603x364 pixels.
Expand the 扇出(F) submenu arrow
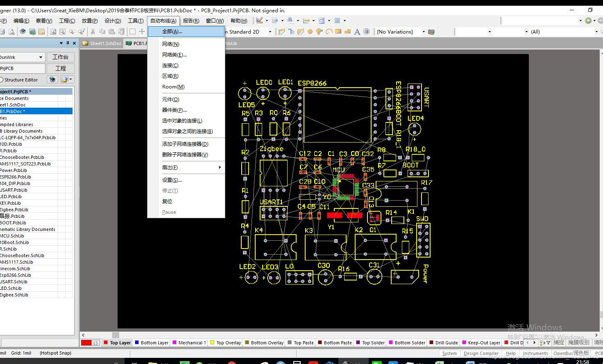(x=220, y=167)
